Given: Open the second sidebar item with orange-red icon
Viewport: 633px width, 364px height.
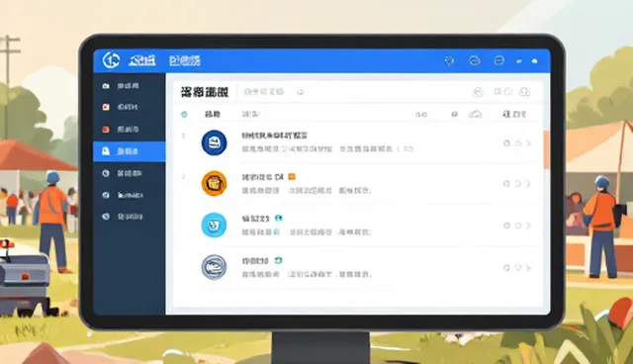Looking at the screenshot, I should 130,107.
